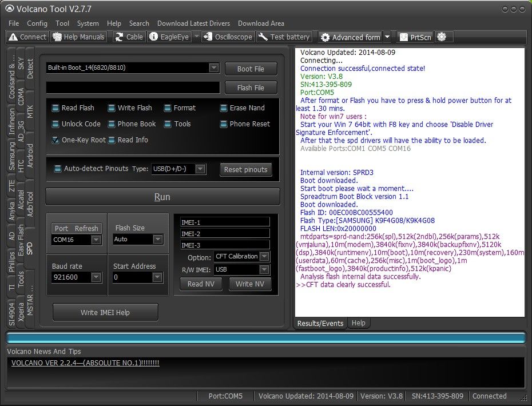
Task: Click the Run button
Action: pyautogui.click(x=162, y=197)
